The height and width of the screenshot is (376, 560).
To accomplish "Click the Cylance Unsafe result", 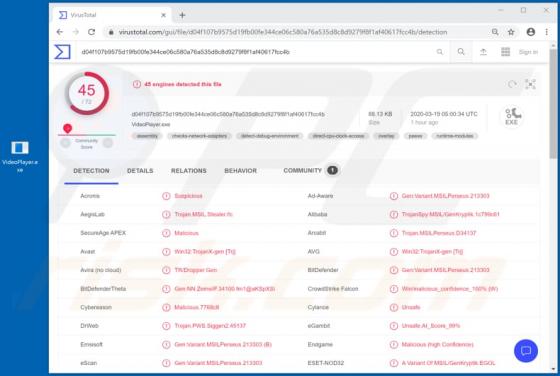I will click(x=411, y=307).
